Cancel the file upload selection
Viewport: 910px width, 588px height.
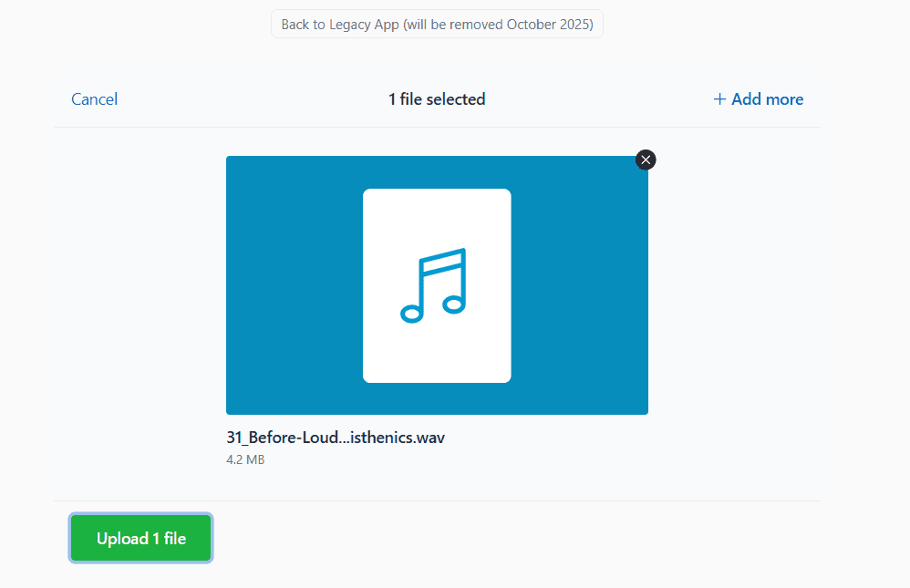(95, 99)
